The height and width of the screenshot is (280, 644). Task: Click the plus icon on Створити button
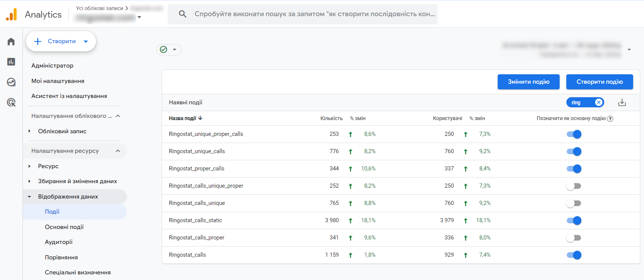38,41
